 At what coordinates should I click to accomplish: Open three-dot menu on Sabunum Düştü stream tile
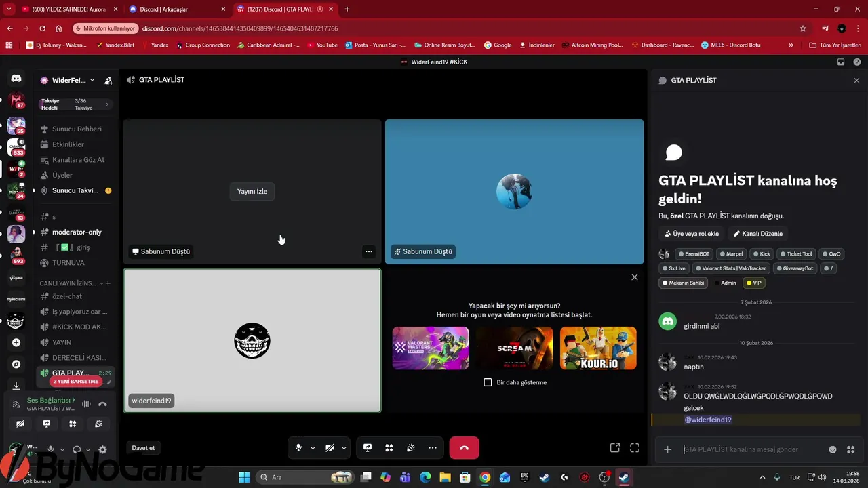click(x=369, y=251)
